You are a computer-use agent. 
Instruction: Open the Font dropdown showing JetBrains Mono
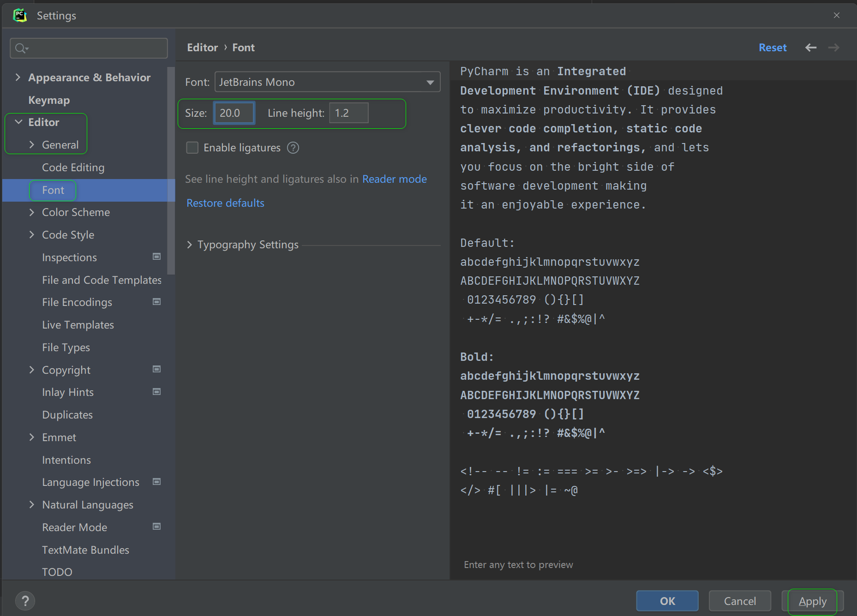(327, 82)
